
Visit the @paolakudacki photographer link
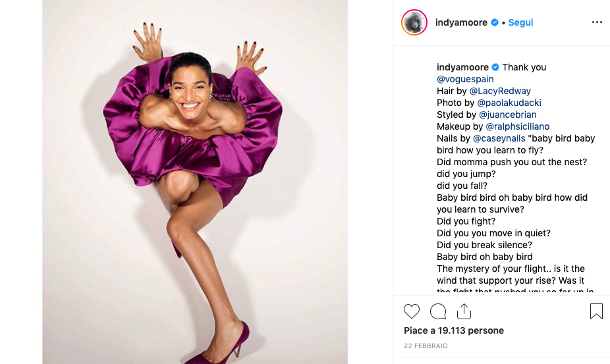coord(509,103)
